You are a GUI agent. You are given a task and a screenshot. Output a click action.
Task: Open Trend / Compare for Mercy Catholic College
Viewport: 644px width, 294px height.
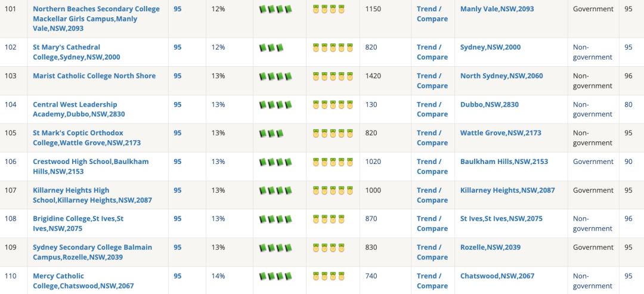(432, 281)
